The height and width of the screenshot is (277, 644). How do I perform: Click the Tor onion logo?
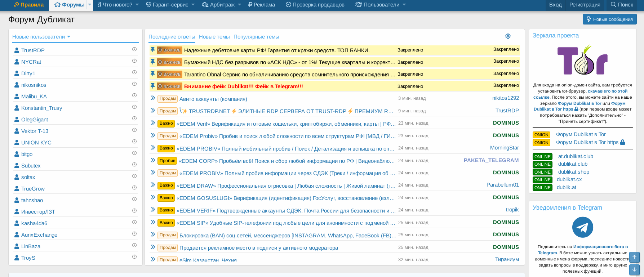click(582, 60)
